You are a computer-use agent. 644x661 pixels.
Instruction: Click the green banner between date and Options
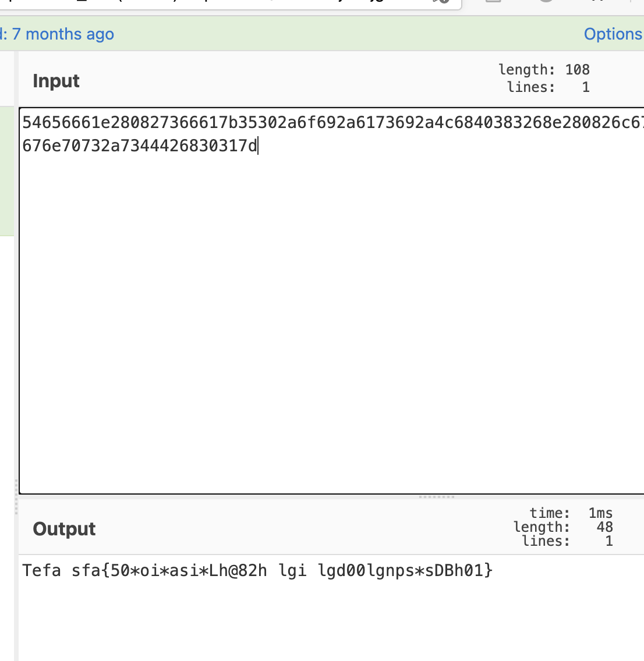(x=349, y=34)
